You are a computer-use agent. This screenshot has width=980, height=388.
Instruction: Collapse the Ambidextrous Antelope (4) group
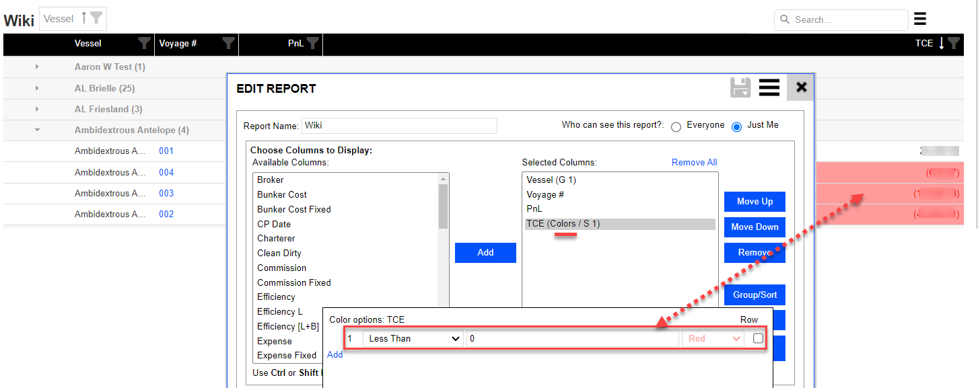[37, 130]
